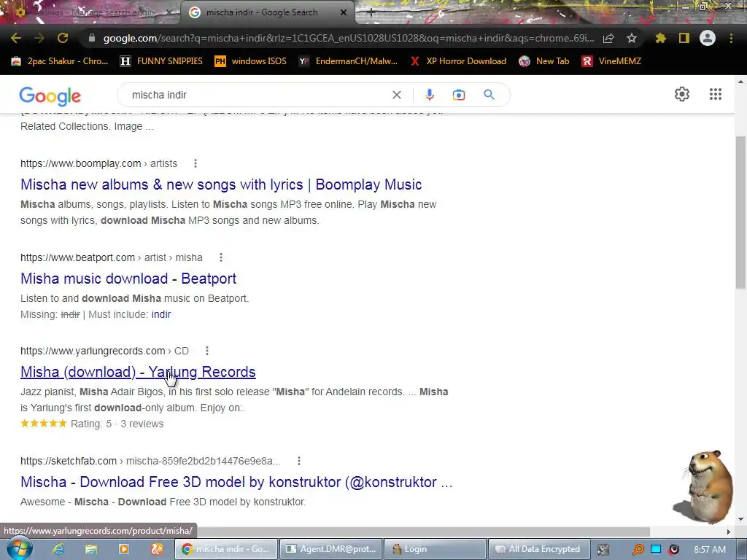Select the mischa indir Google Search tab

pos(261,13)
